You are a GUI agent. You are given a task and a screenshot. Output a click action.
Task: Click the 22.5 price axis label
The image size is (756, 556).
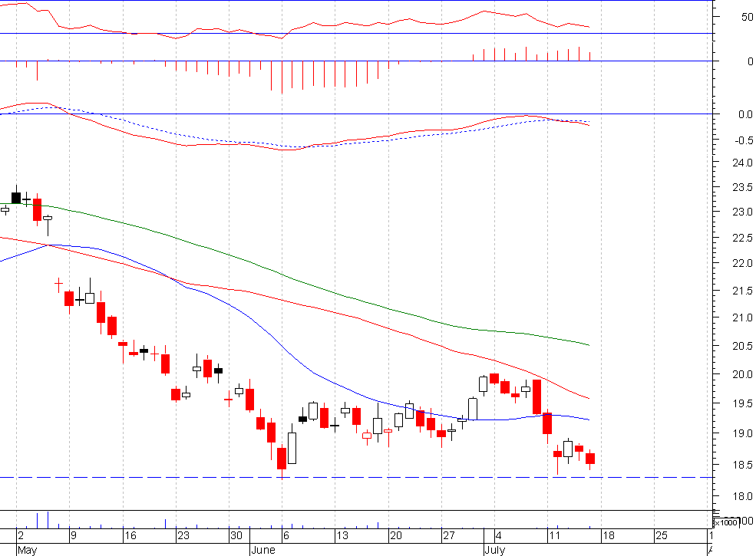point(742,238)
